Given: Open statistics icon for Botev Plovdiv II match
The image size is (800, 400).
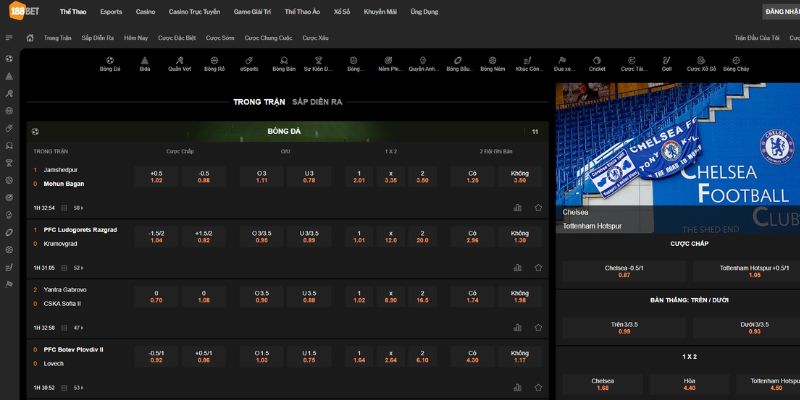Looking at the screenshot, I should 518,387.
